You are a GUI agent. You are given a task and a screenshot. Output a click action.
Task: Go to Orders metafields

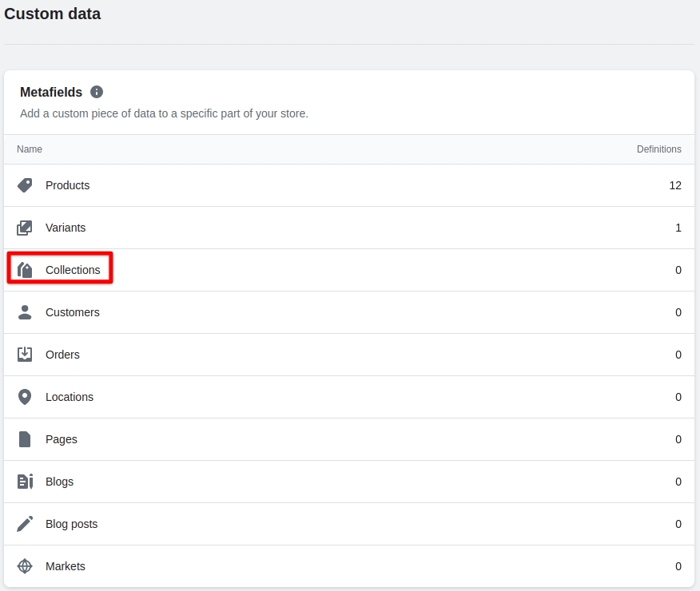point(62,355)
